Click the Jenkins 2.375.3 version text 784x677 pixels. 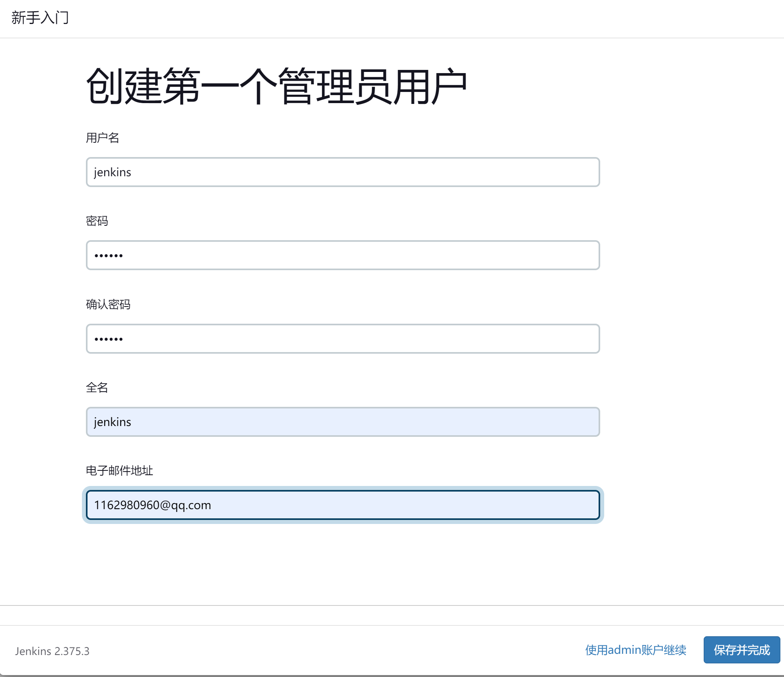click(52, 651)
